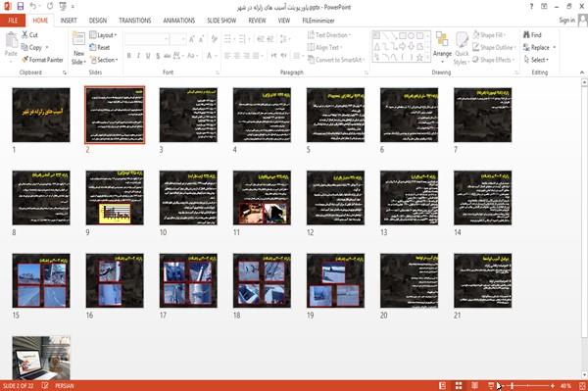
Task: Click zoom slider handle
Action: pyautogui.click(x=513, y=385)
